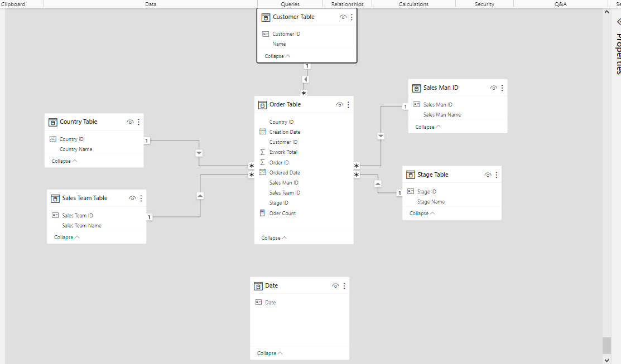Toggle visibility of Stage Table
Screen dimensions: 621x364
(x=488, y=175)
